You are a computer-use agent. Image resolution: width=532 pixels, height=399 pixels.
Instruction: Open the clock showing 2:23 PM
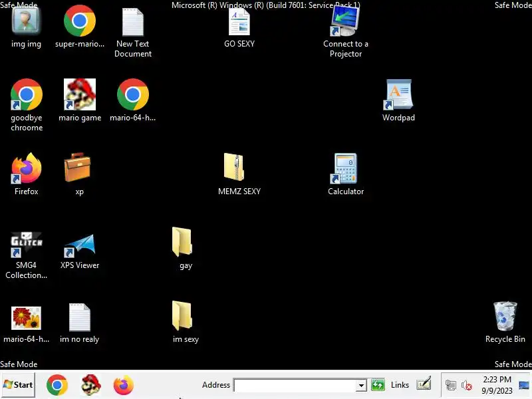[497, 385]
